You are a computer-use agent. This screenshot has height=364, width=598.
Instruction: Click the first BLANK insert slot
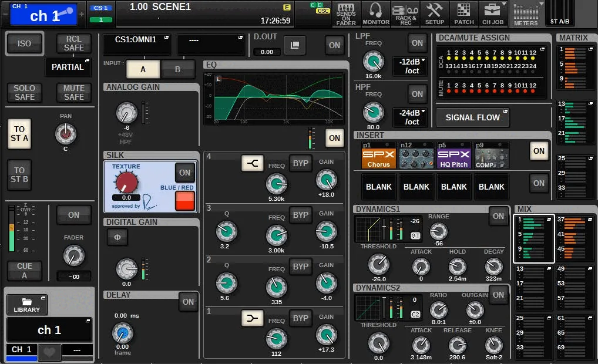[x=379, y=187]
